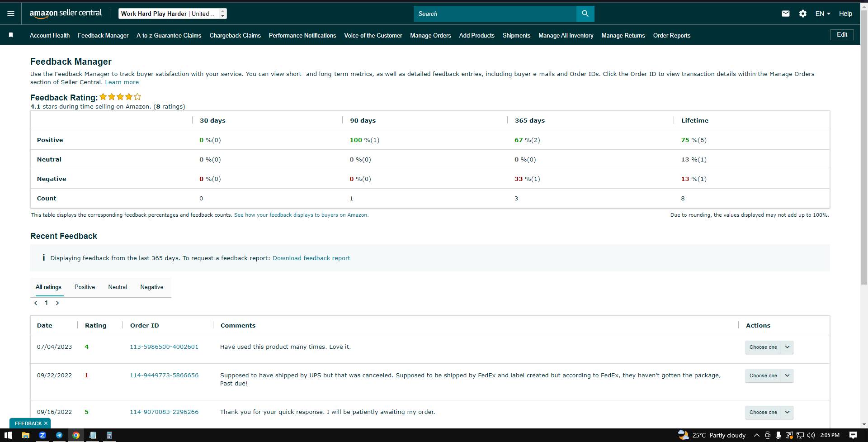Click page number 1 in pagination
Viewport: 868px width, 442px height.
point(46,303)
